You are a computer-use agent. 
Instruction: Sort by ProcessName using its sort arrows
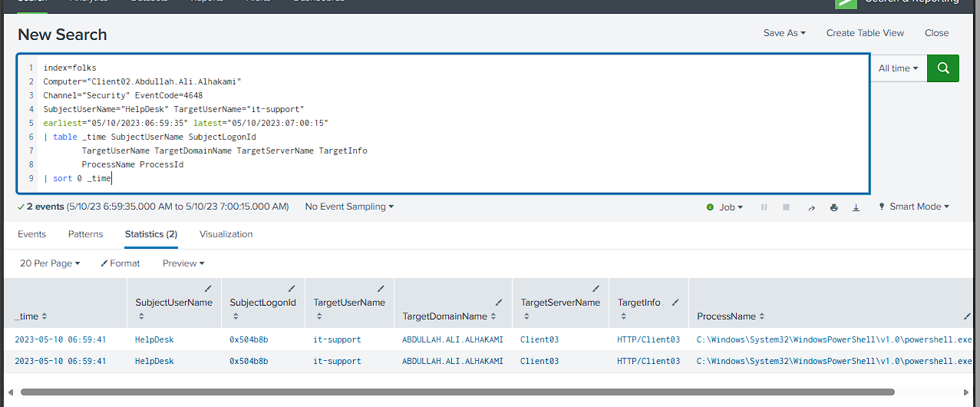(x=762, y=316)
